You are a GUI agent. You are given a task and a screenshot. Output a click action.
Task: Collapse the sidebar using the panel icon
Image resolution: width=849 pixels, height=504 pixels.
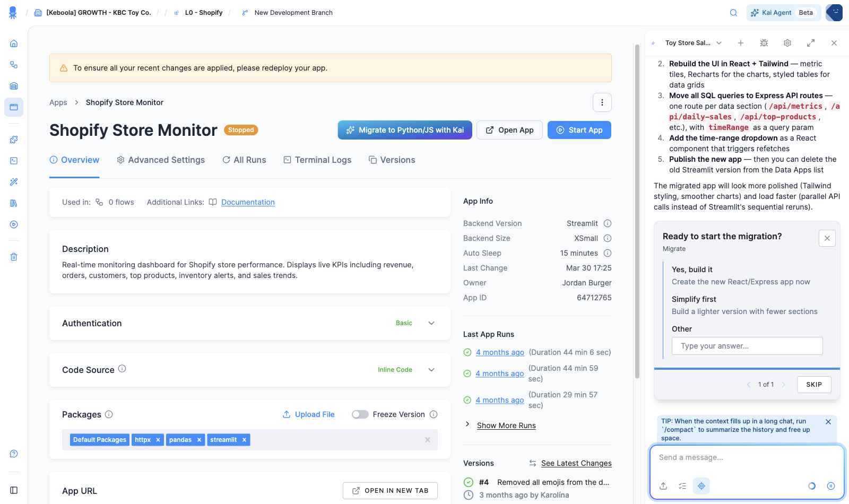tap(14, 490)
